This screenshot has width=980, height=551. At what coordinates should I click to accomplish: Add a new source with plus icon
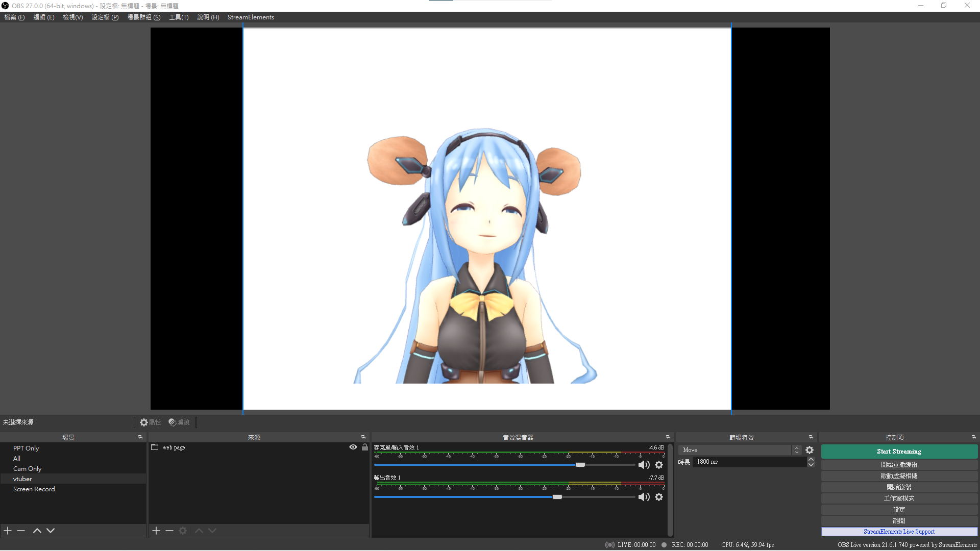point(156,531)
